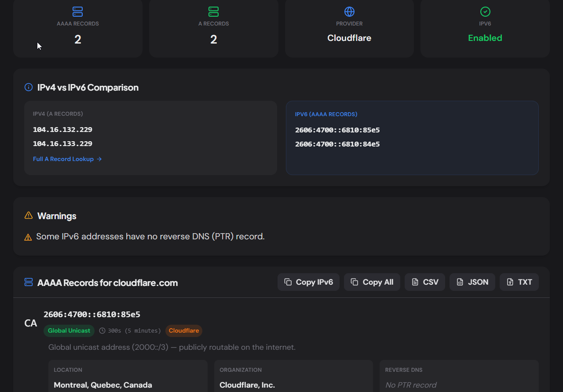
Task: Click the Cloudflare provider value
Action: pyautogui.click(x=349, y=38)
